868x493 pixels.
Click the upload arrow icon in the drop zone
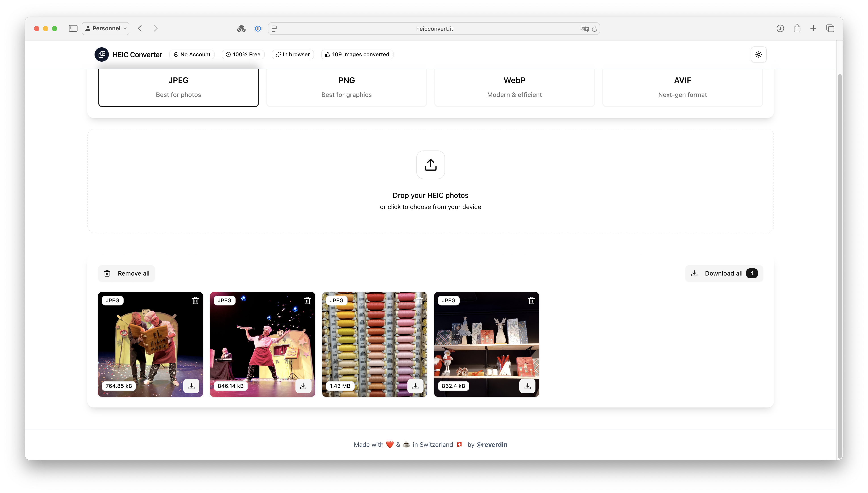pyautogui.click(x=430, y=165)
